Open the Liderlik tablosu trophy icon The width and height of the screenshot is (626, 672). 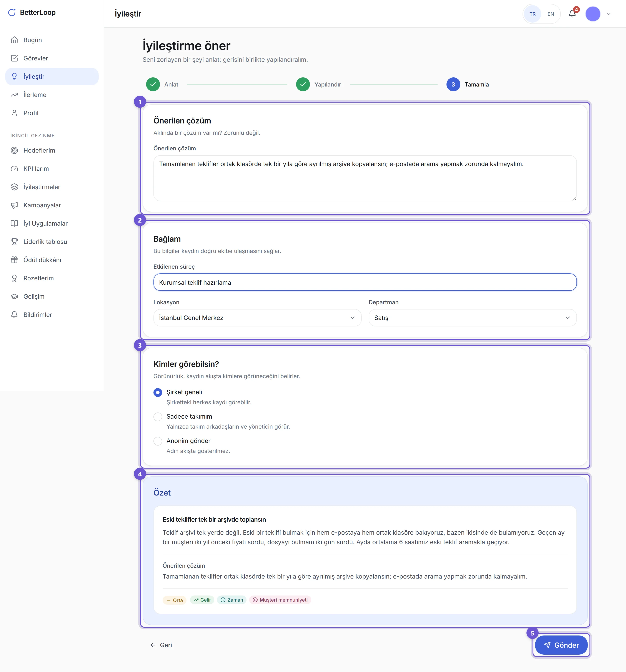tap(14, 242)
